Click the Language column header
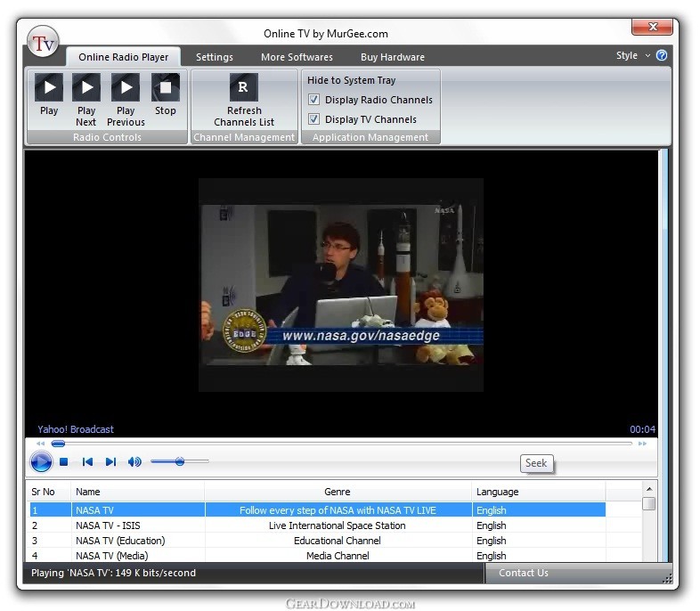 tap(539, 492)
